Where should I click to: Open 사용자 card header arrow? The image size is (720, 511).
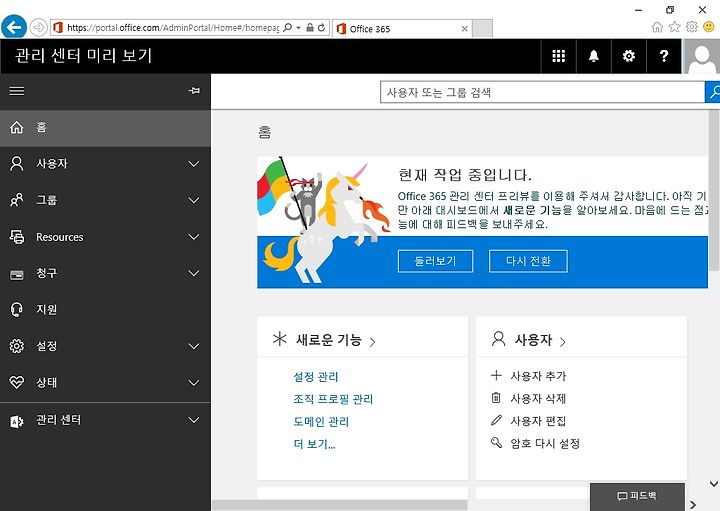[x=562, y=342]
